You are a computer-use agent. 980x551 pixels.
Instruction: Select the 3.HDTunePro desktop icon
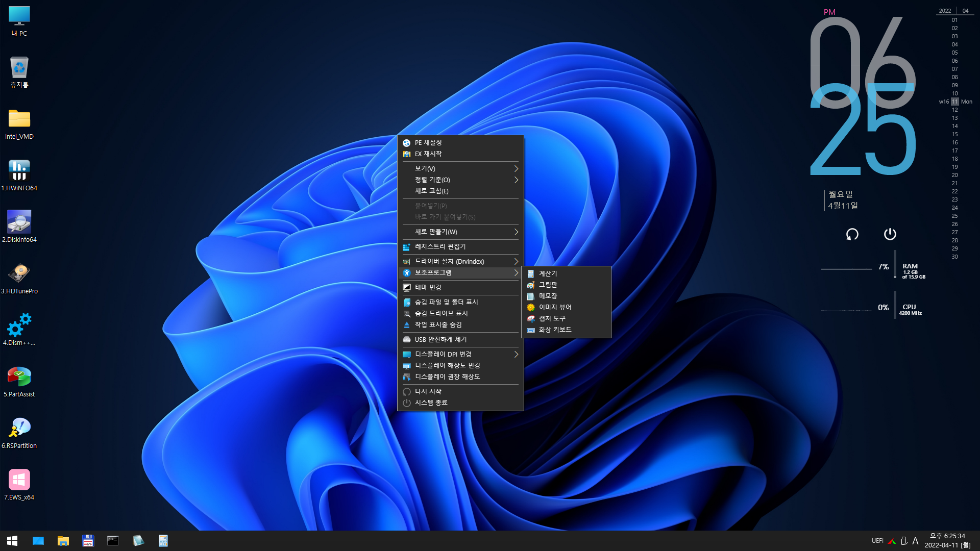pyautogui.click(x=19, y=279)
